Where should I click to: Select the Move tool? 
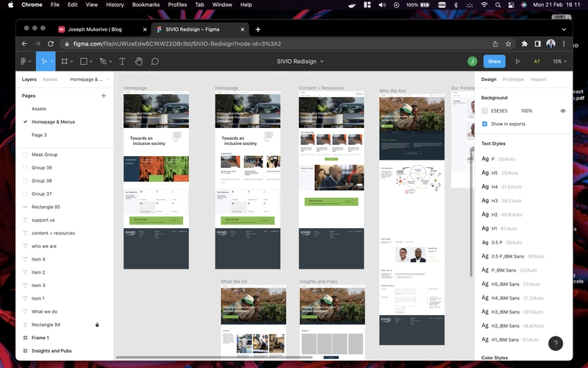pyautogui.click(x=44, y=62)
